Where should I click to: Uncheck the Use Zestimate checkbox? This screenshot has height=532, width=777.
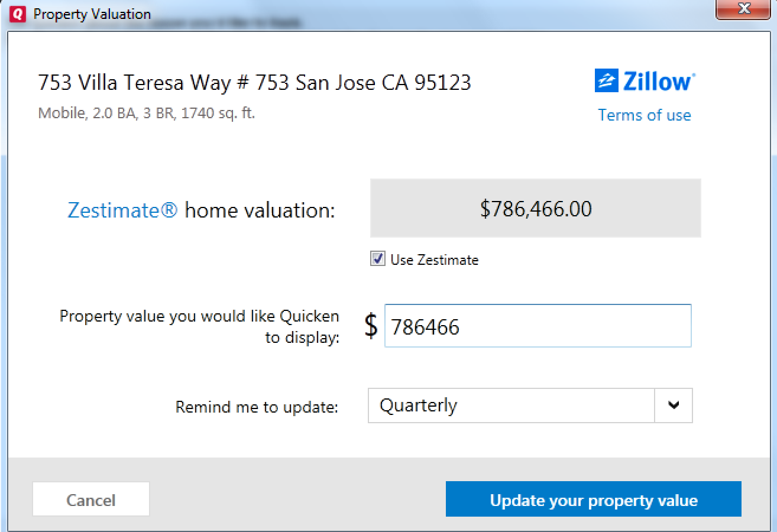377,259
